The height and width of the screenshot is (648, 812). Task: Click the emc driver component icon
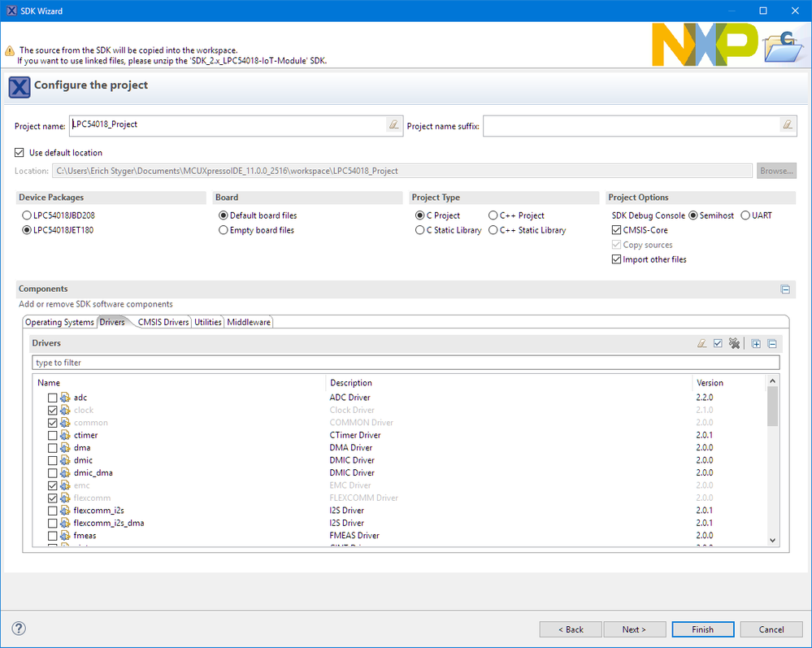65,485
